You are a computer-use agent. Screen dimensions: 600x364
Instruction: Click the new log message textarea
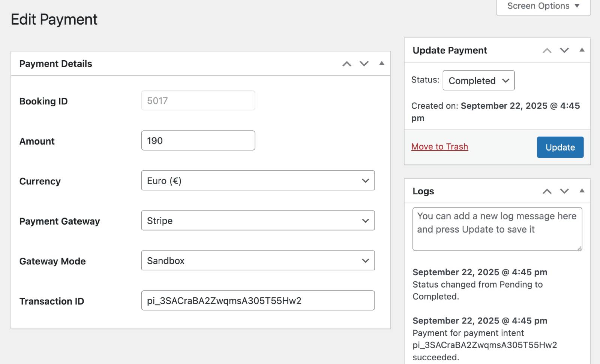coord(497,229)
